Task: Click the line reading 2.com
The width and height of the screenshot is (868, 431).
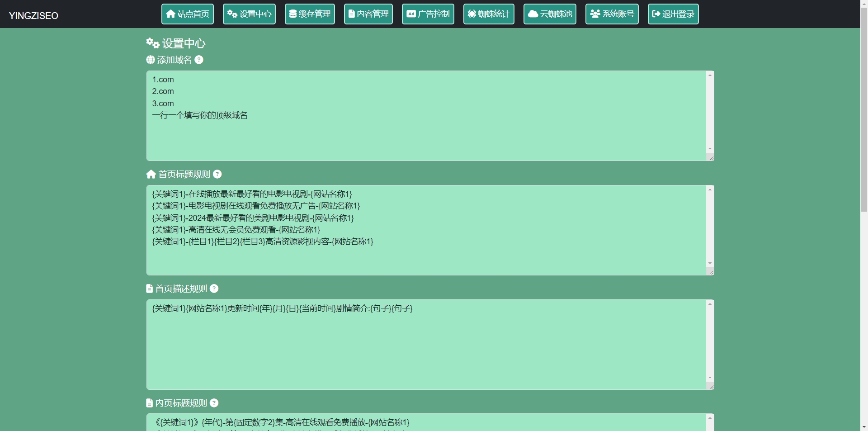Action: coord(163,91)
